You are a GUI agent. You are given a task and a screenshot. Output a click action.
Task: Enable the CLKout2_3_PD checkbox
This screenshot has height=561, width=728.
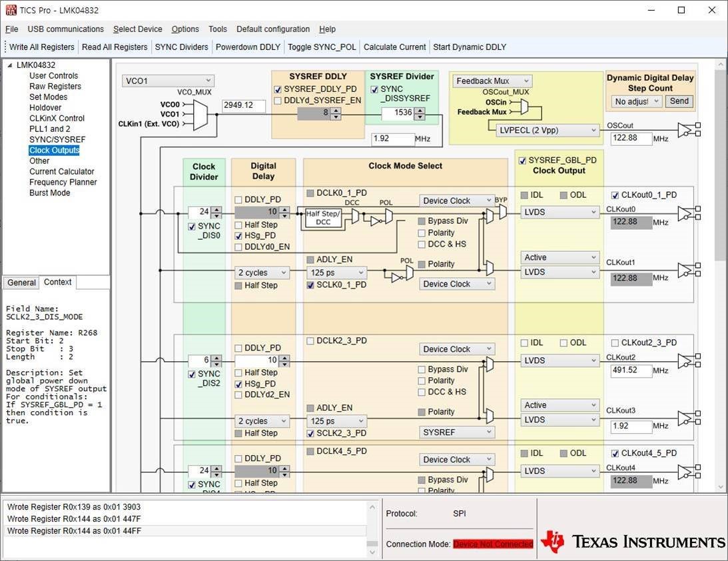[x=615, y=342]
